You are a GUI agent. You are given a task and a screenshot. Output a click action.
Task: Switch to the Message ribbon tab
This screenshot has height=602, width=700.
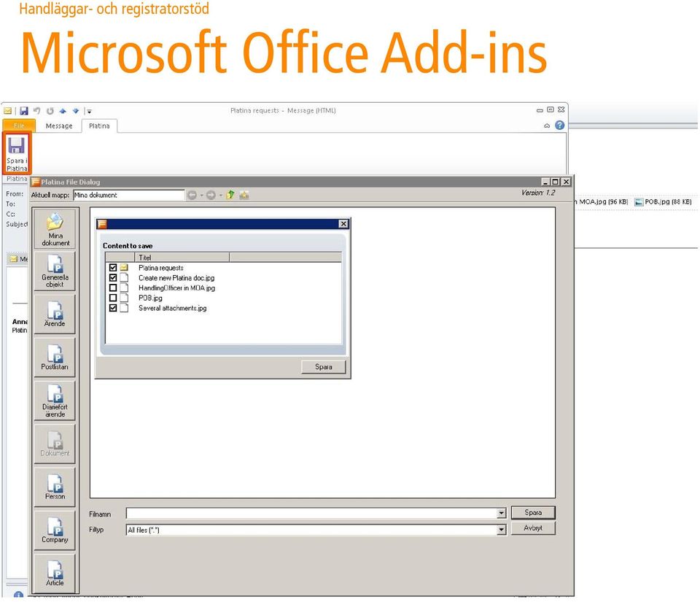point(59,126)
